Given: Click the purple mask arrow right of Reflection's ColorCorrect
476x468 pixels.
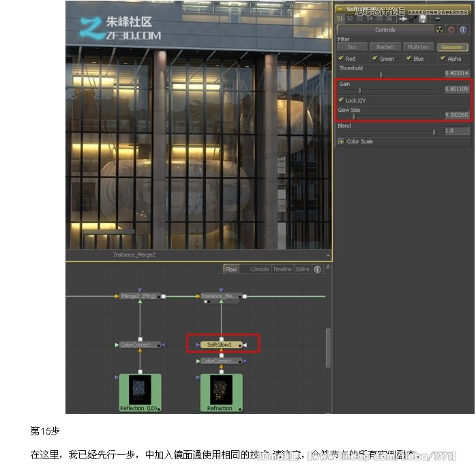Looking at the screenshot, I should point(164,345).
